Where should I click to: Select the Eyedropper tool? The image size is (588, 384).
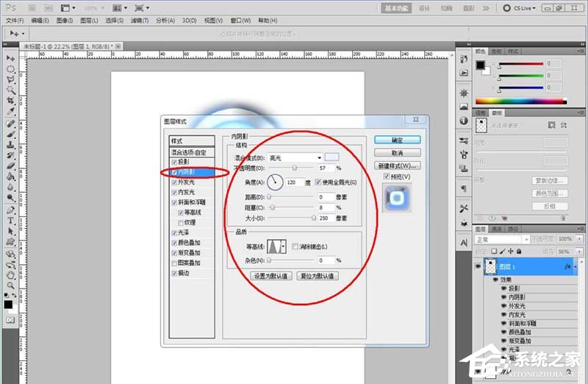click(x=10, y=112)
